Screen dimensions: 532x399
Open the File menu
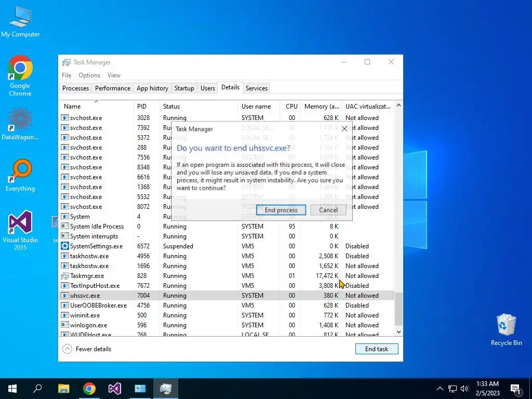(x=66, y=75)
